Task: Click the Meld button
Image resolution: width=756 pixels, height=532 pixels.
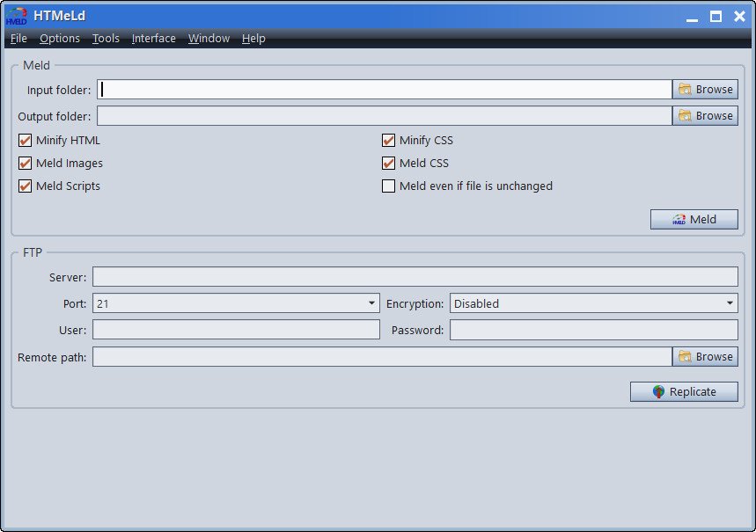Action: point(694,219)
